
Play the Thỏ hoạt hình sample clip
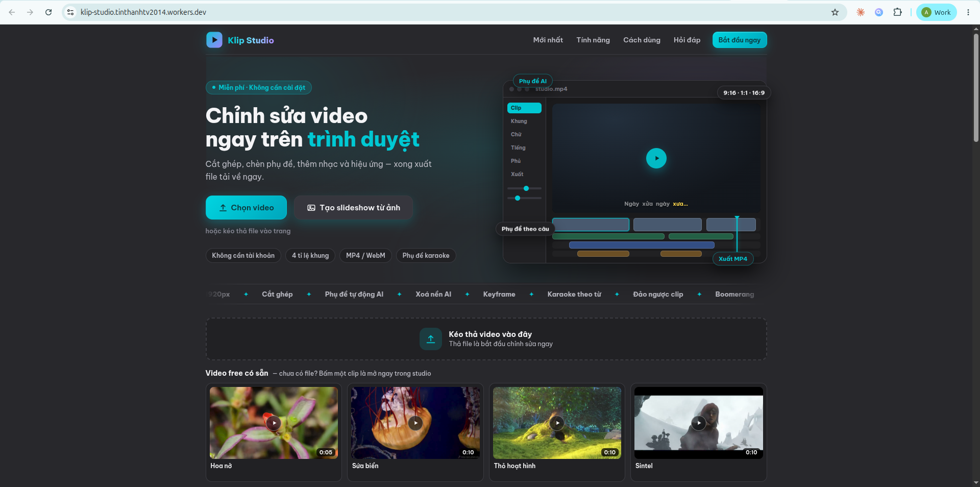tap(557, 423)
